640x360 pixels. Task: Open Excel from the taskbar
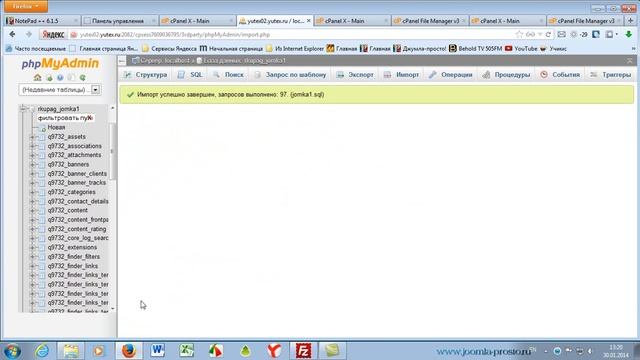click(187, 351)
